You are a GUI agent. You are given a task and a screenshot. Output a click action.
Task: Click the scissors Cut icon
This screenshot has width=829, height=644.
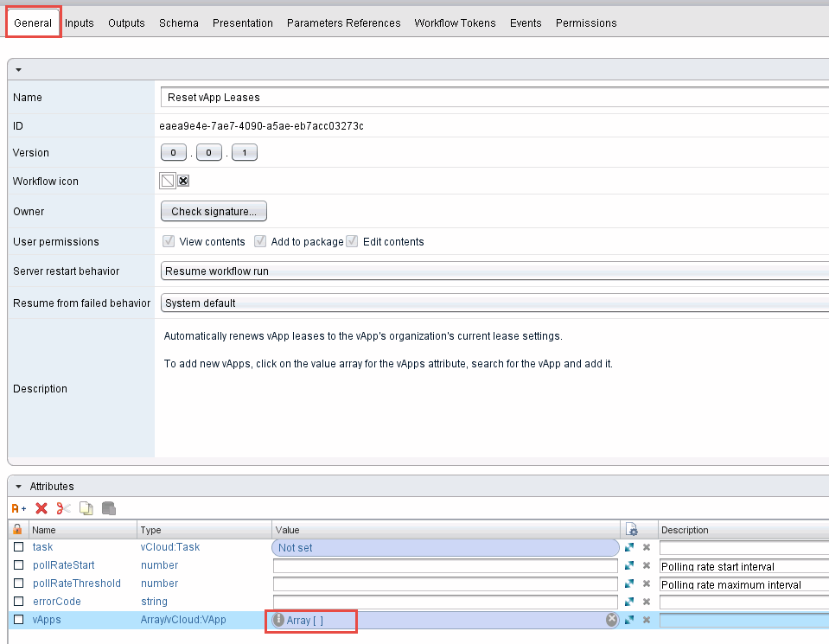pyautogui.click(x=63, y=508)
